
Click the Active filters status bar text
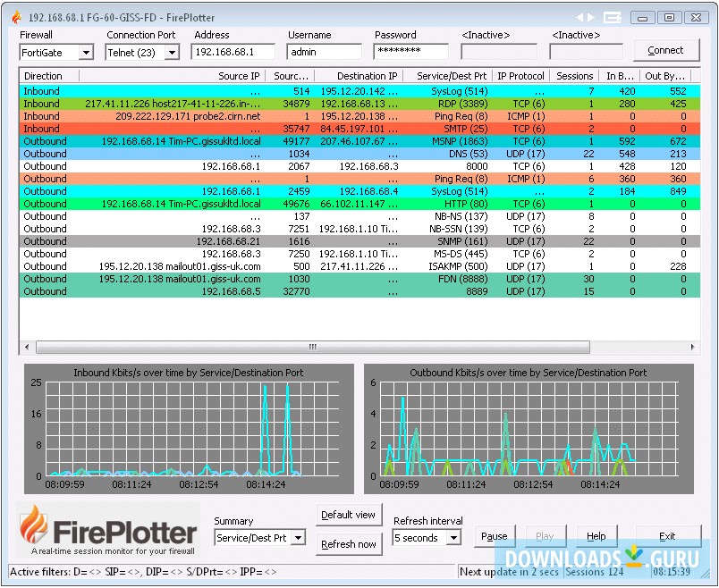[x=143, y=572]
